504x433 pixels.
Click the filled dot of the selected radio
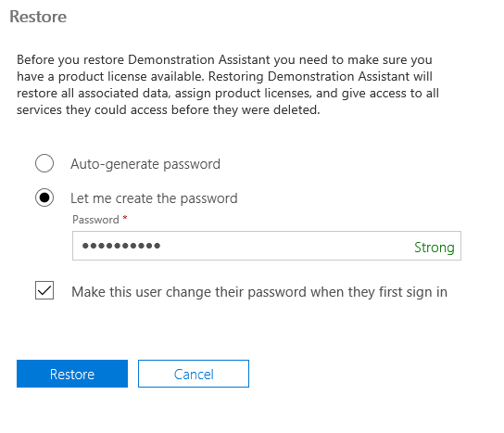(x=44, y=197)
